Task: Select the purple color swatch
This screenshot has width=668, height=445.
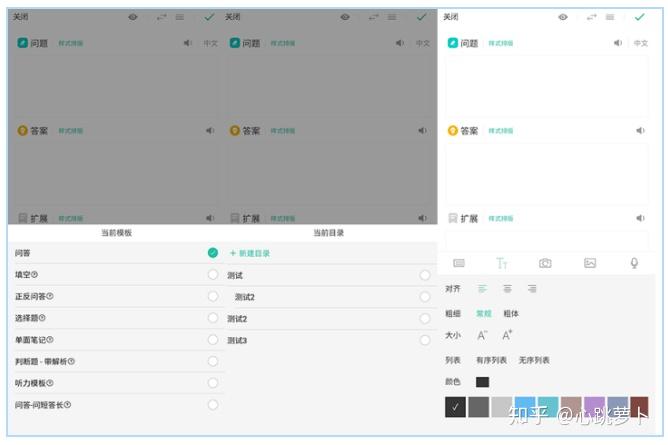Action: (594, 407)
